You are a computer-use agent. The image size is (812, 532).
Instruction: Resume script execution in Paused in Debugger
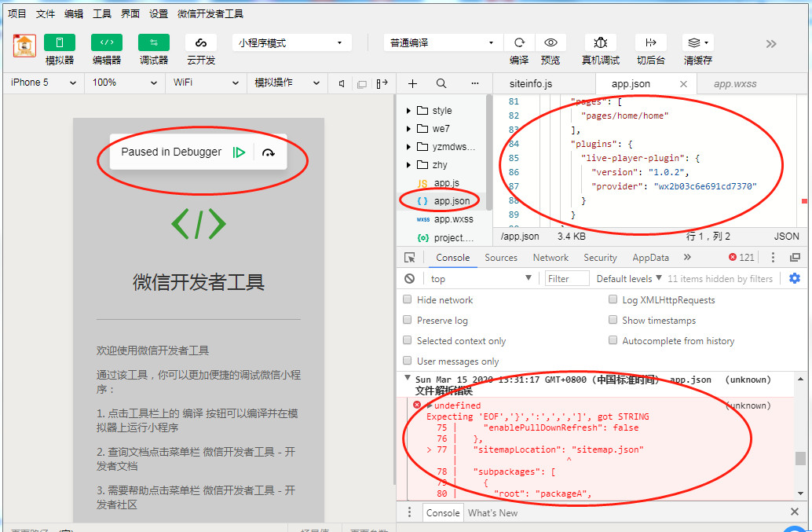pos(239,152)
